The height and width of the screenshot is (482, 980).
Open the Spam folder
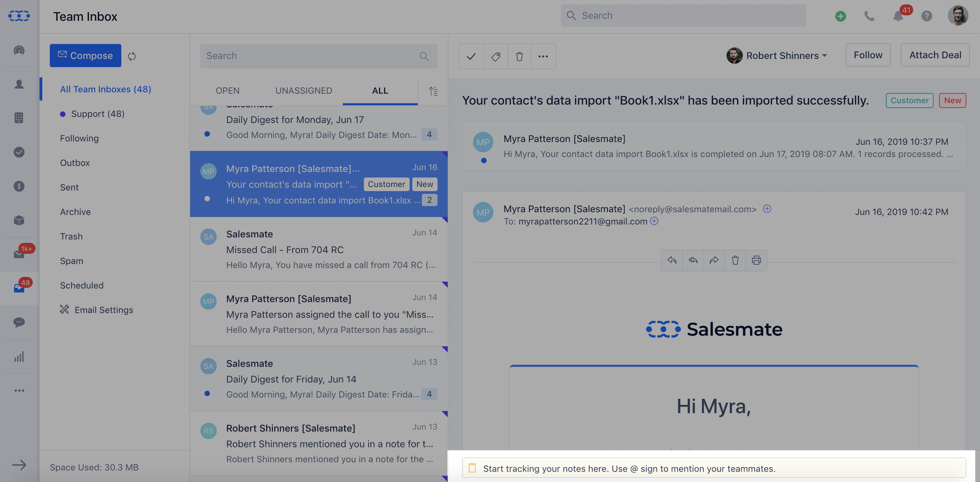pyautogui.click(x=72, y=261)
